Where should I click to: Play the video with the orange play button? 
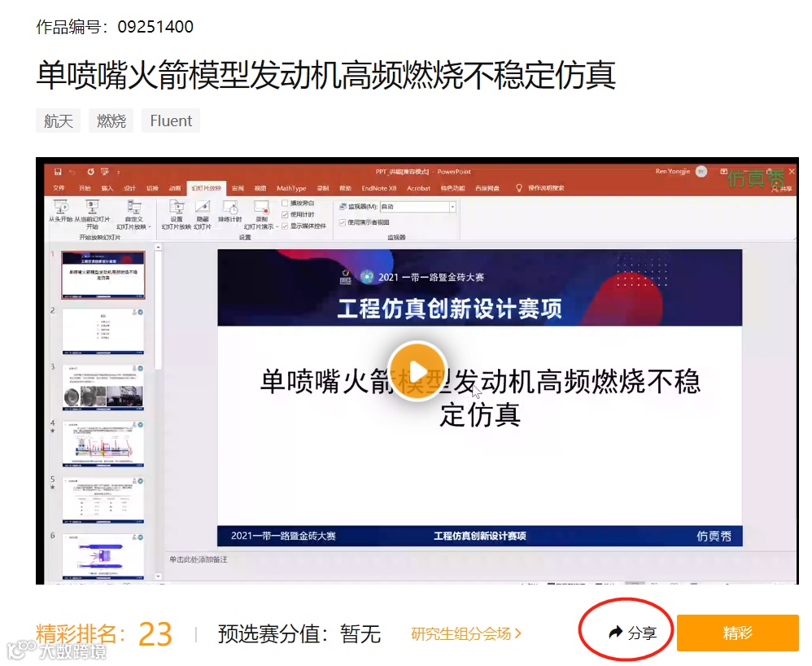[x=417, y=370]
